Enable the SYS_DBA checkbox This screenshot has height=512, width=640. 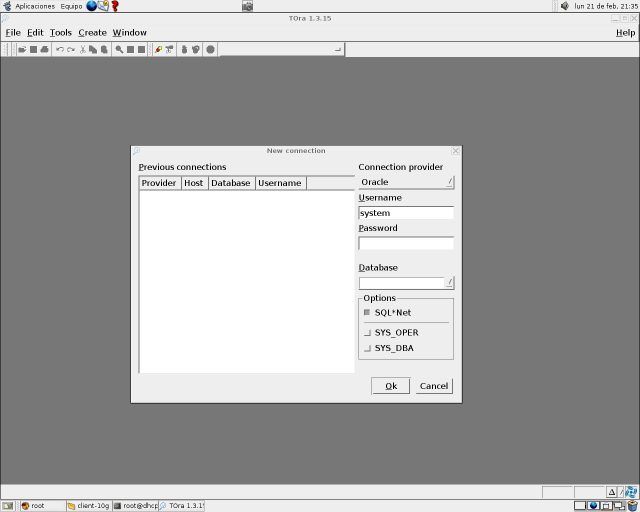[367, 349]
